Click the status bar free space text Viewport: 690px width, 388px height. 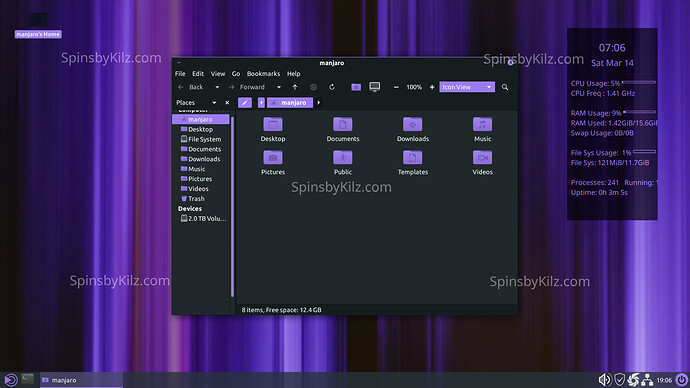pos(282,310)
